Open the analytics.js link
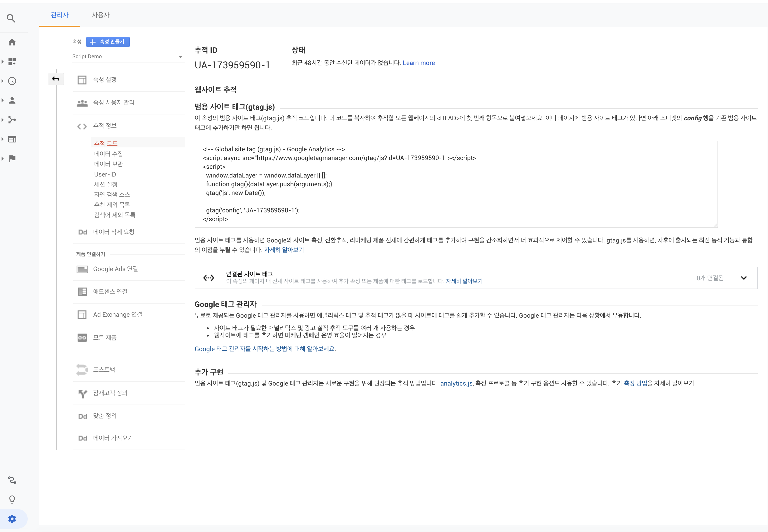The image size is (768, 532). click(x=456, y=383)
